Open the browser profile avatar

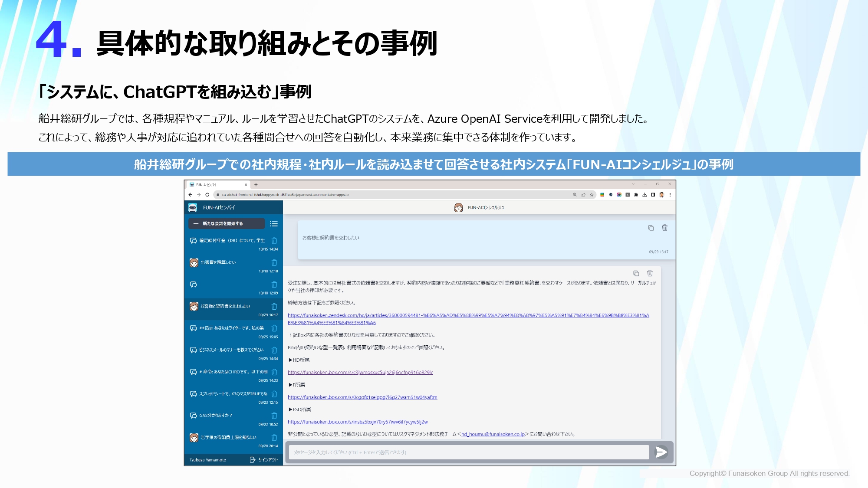(661, 195)
